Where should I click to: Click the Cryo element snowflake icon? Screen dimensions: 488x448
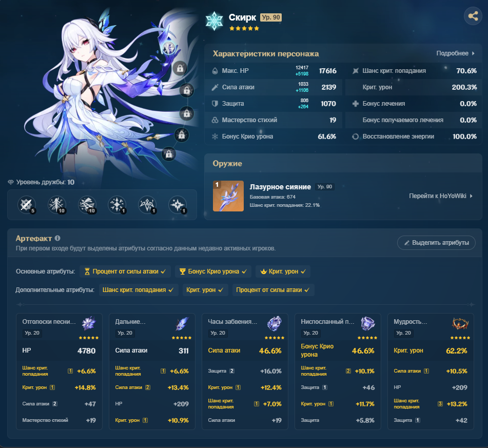214,21
